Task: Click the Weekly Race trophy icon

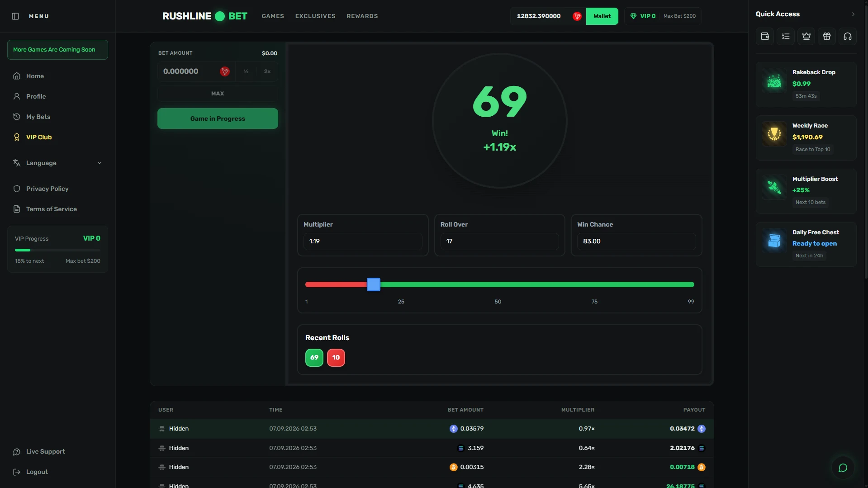Action: click(x=774, y=134)
